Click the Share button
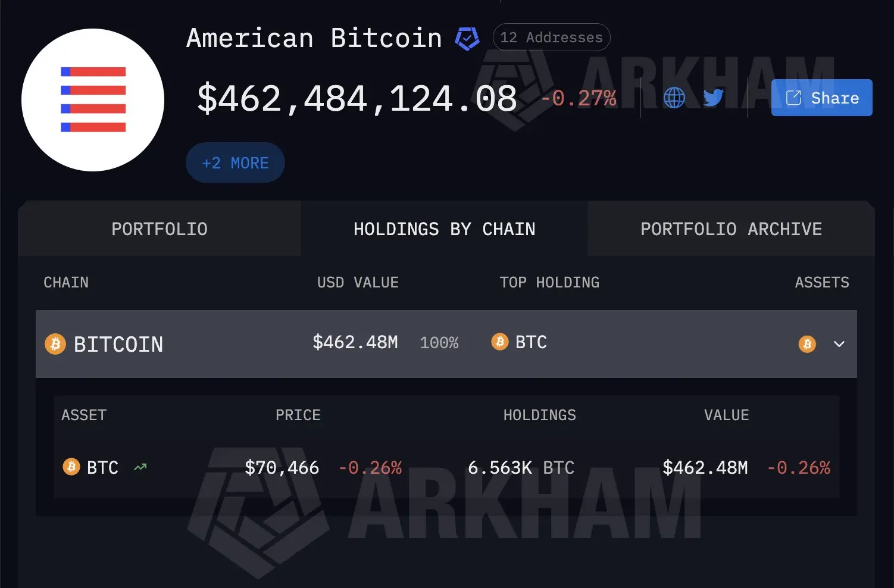The height and width of the screenshot is (588, 894). click(821, 97)
